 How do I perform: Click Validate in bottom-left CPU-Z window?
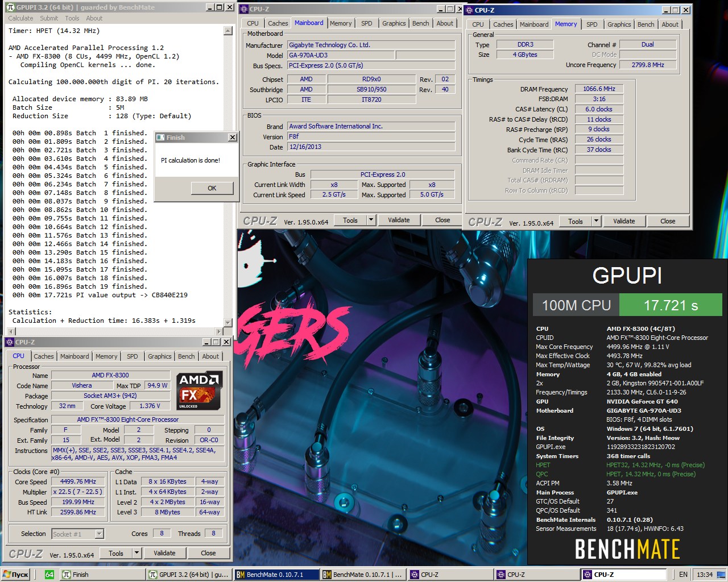pyautogui.click(x=164, y=553)
